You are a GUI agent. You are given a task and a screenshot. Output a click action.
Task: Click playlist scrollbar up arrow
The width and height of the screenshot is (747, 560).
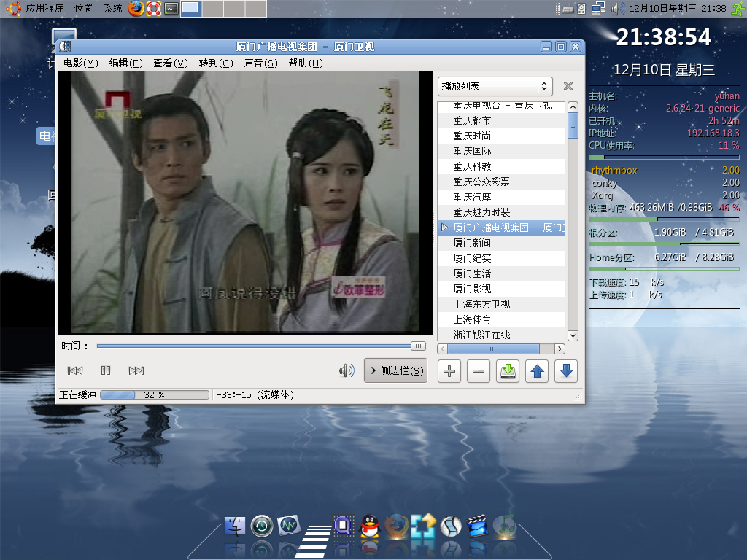573,106
